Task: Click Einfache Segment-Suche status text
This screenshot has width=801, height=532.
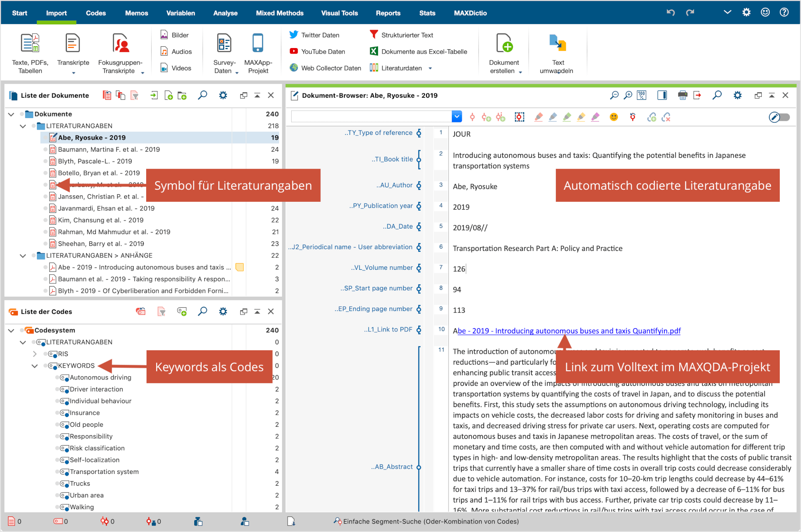Action: click(x=431, y=521)
